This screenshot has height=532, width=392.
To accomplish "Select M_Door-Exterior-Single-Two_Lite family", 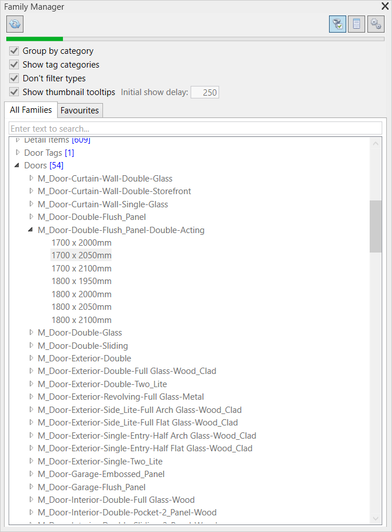I will coord(100,462).
